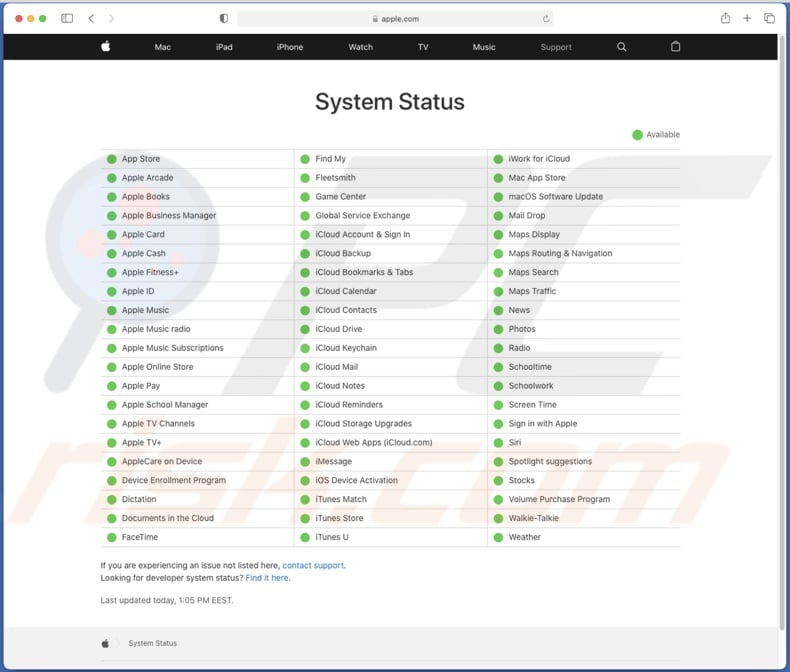Follow the contact support link
790x672 pixels.
coord(313,565)
